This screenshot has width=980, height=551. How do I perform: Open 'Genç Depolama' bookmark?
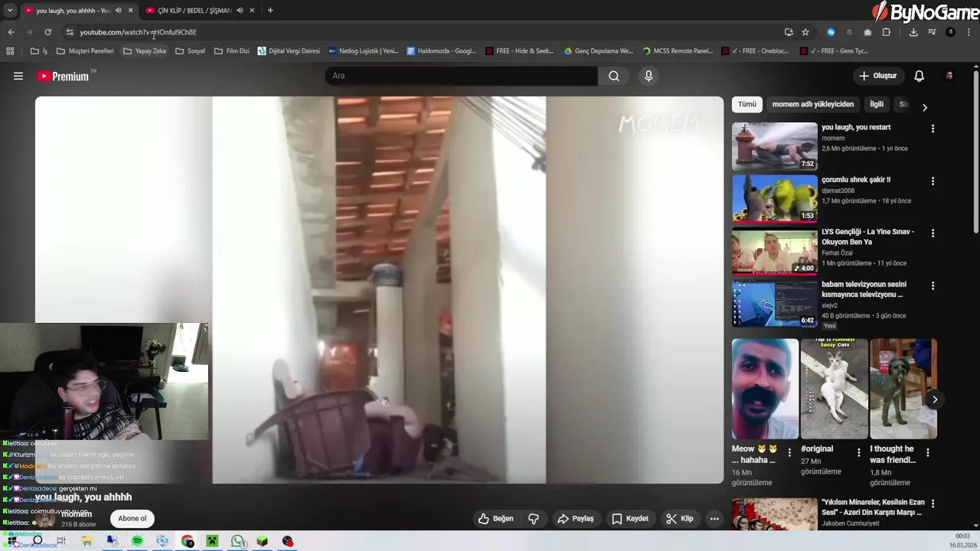[x=598, y=51]
